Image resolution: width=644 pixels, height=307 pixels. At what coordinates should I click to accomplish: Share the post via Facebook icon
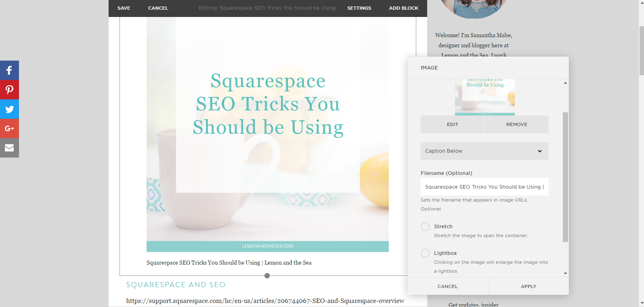[x=9, y=70]
